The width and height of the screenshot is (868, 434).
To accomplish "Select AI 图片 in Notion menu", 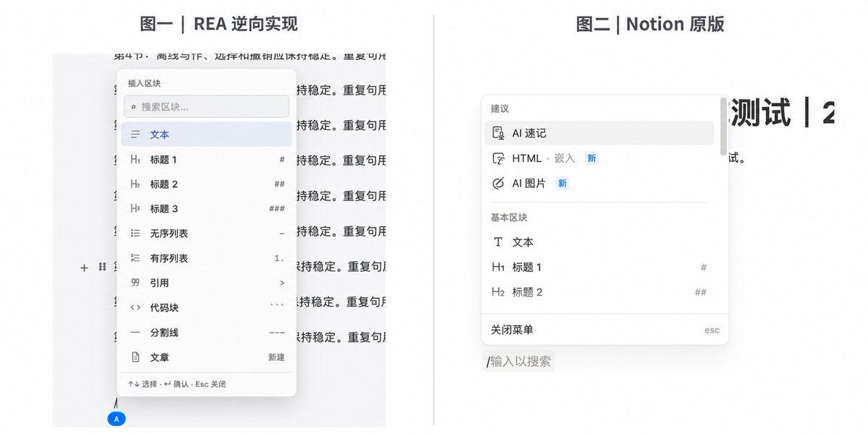I will (599, 183).
